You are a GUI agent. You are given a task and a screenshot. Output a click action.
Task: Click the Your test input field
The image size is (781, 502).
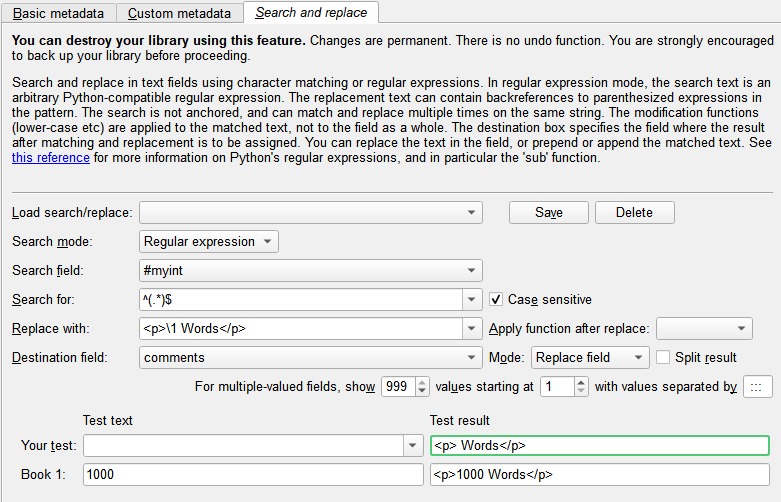245,445
